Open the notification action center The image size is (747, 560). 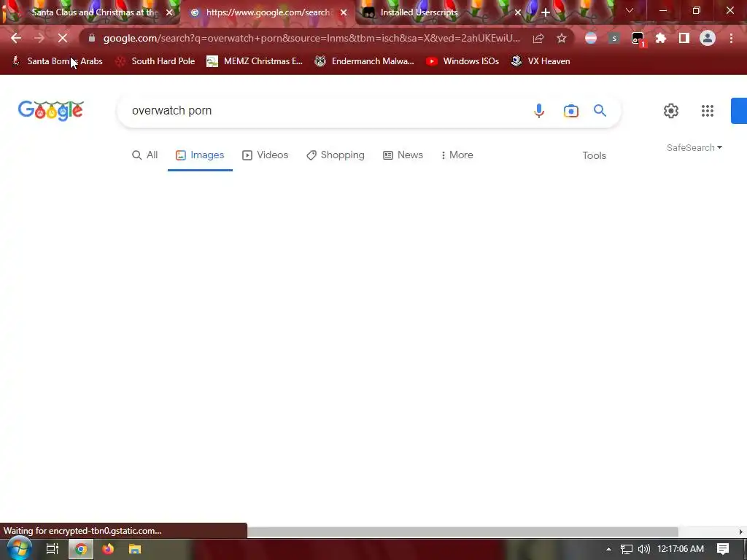tap(723, 549)
